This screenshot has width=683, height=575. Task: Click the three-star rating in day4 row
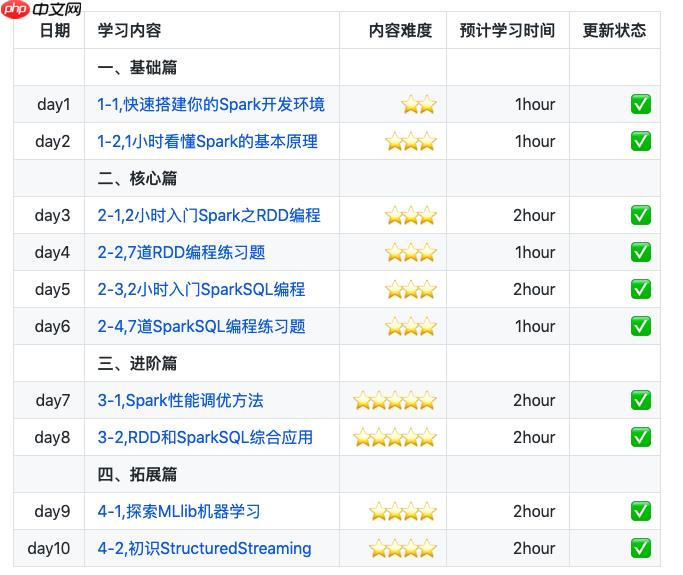coord(411,253)
